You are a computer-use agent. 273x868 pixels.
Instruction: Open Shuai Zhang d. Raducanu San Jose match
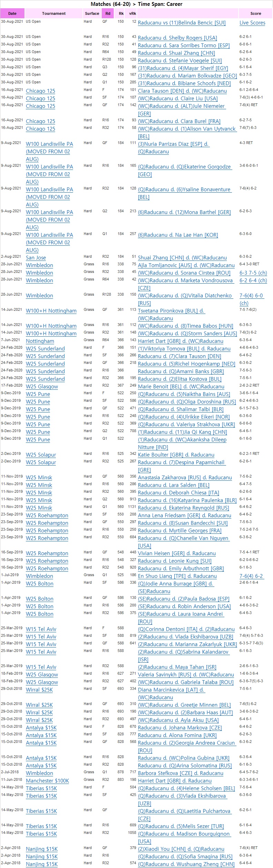182,258
